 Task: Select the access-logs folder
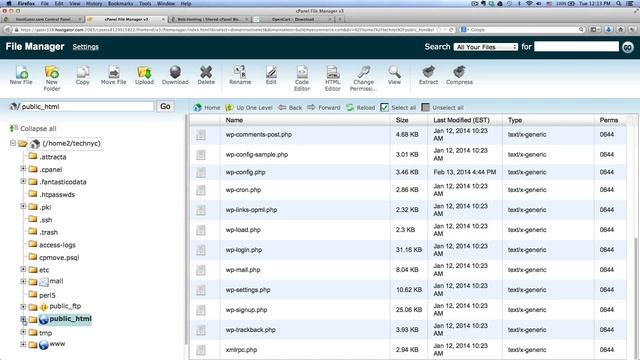[x=57, y=245]
